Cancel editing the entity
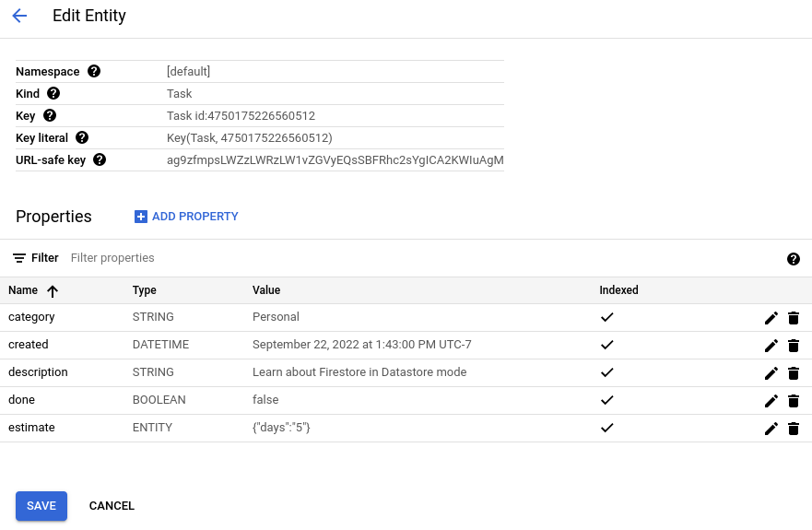The image size is (812, 530). click(x=112, y=506)
